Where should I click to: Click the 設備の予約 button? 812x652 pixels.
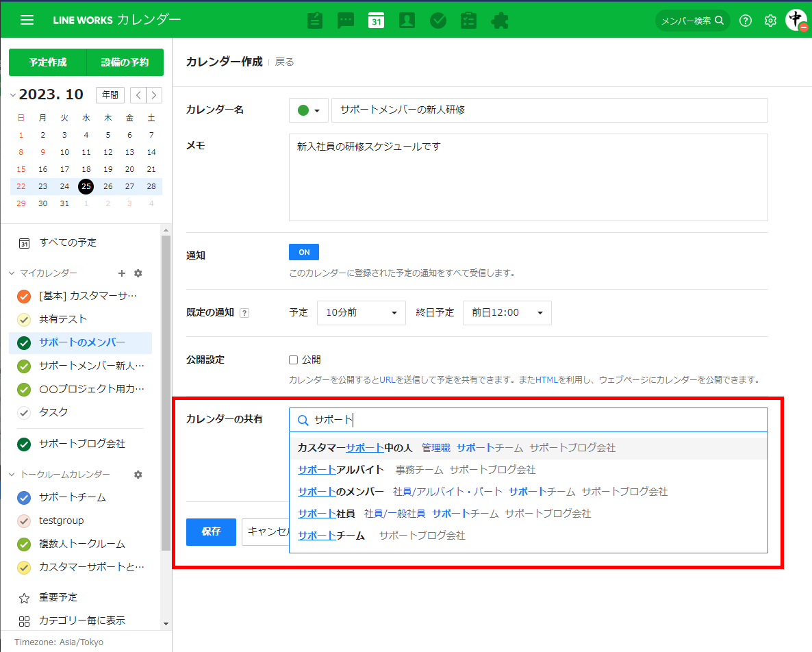click(125, 62)
